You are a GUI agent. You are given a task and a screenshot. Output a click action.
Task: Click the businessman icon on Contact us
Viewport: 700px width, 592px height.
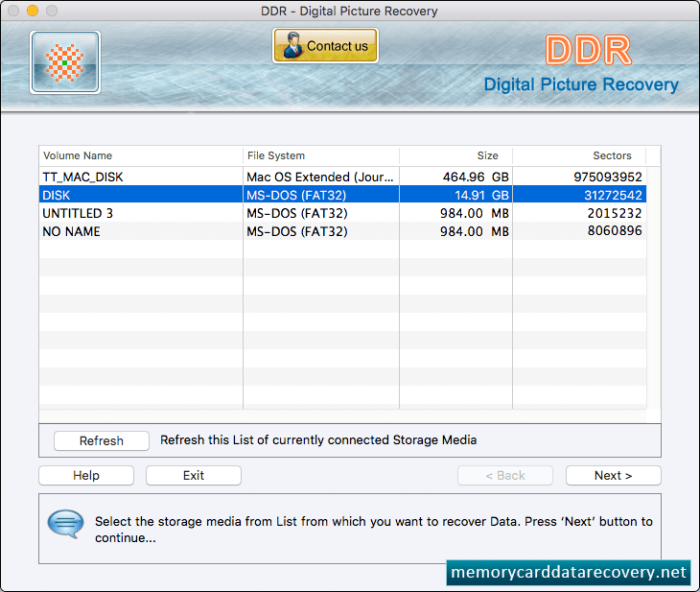(x=292, y=45)
